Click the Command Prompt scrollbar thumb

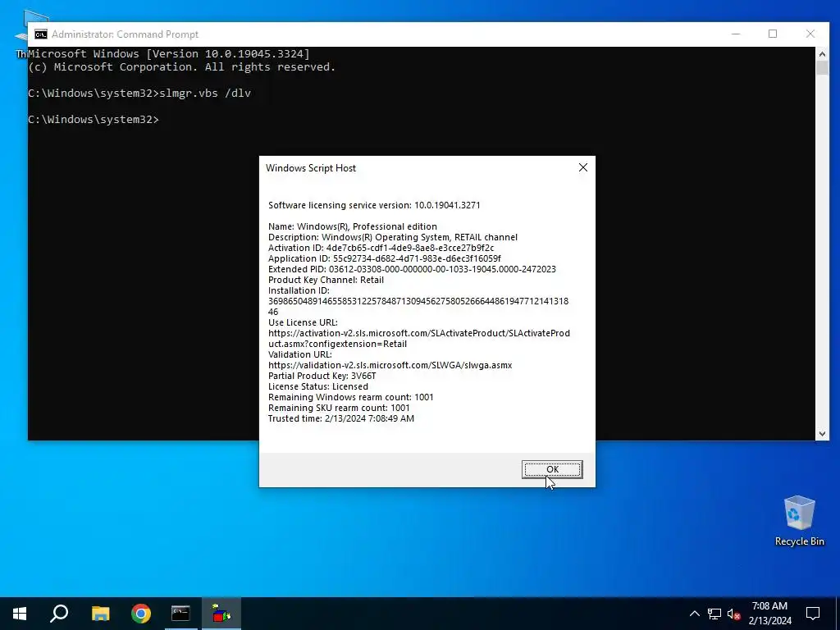pyautogui.click(x=822, y=68)
